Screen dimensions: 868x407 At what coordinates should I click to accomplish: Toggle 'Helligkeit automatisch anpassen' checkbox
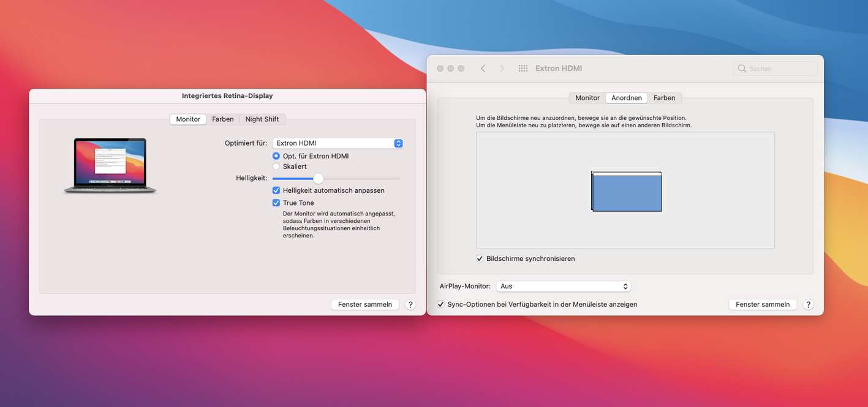pos(276,190)
